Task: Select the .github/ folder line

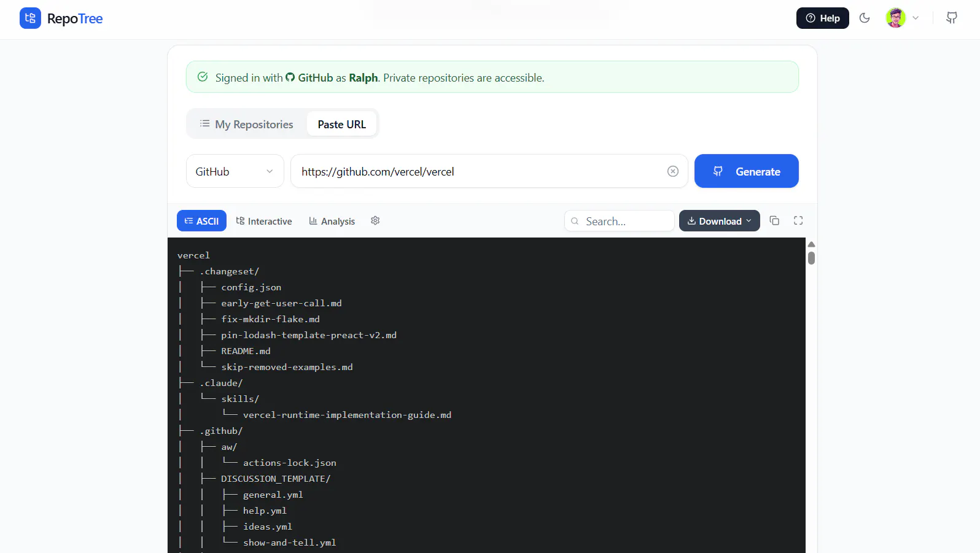Action: coord(221,431)
